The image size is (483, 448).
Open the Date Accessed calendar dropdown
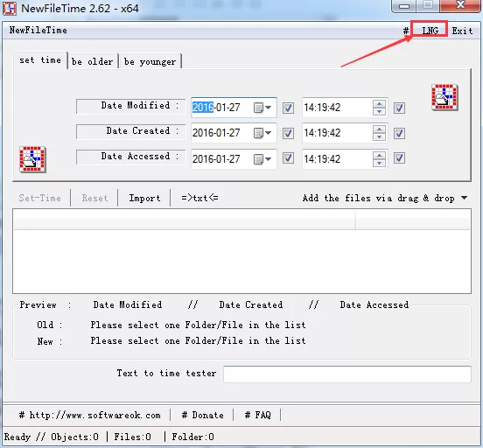click(262, 159)
